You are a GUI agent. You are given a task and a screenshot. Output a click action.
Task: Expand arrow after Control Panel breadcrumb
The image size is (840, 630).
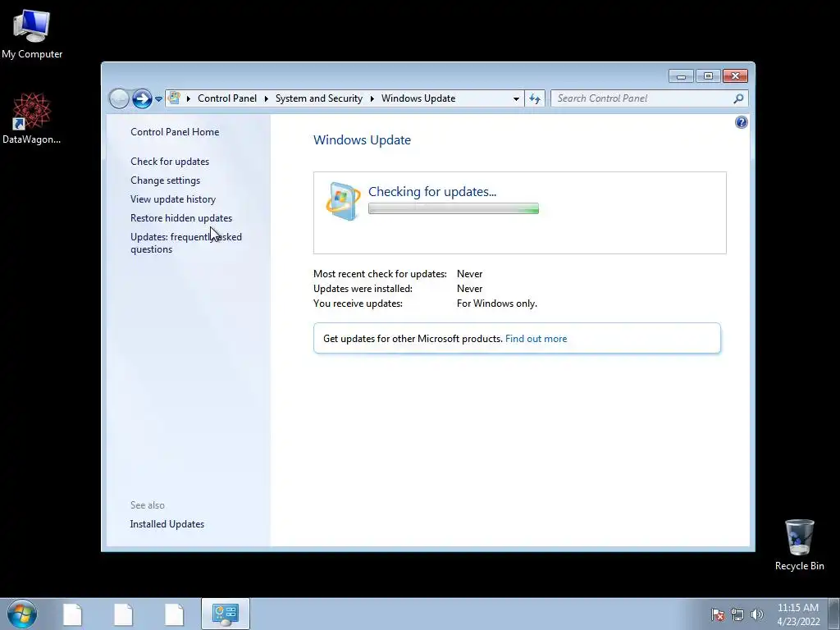tap(267, 98)
